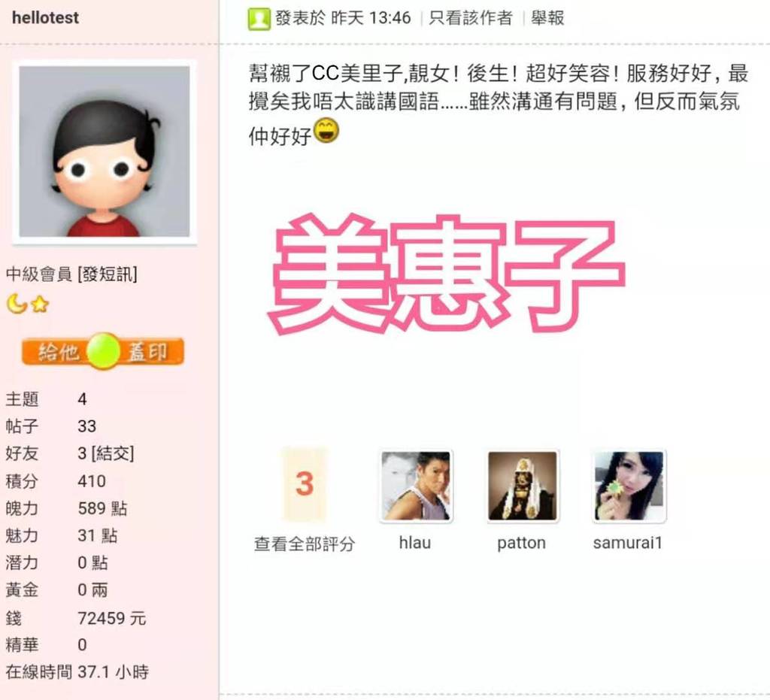Click hellotest's cartoon profile avatar
Image resolution: width=770 pixels, height=700 pixels.
[104, 152]
